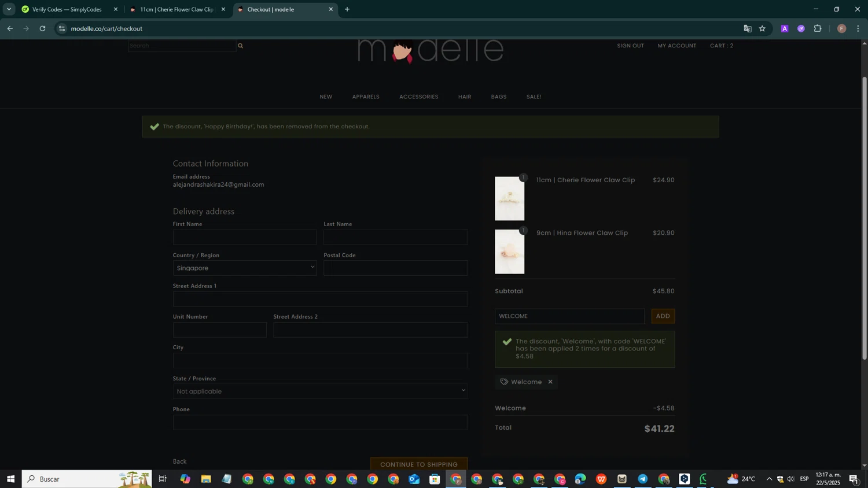Click CONTINUE TO SHIPPING button

[419, 464]
